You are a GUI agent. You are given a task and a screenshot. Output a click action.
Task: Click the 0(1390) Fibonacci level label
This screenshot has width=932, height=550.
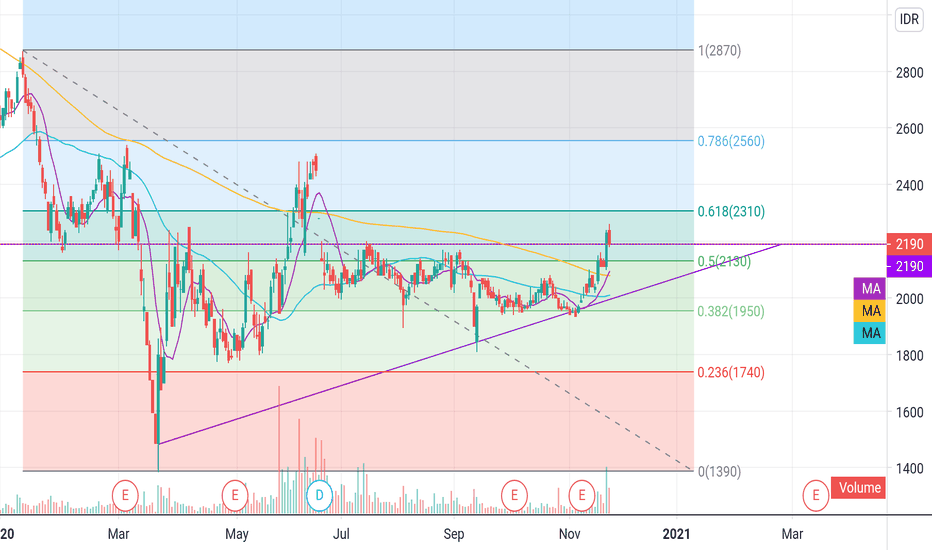[719, 472]
